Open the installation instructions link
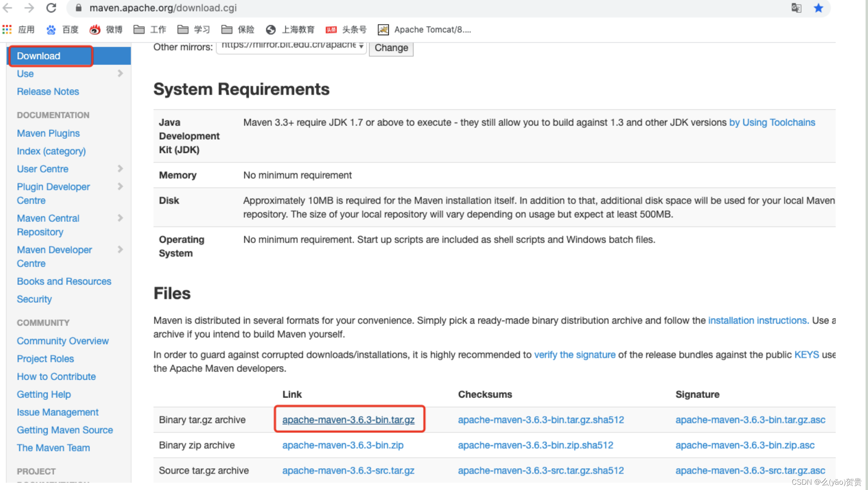 [x=759, y=320]
